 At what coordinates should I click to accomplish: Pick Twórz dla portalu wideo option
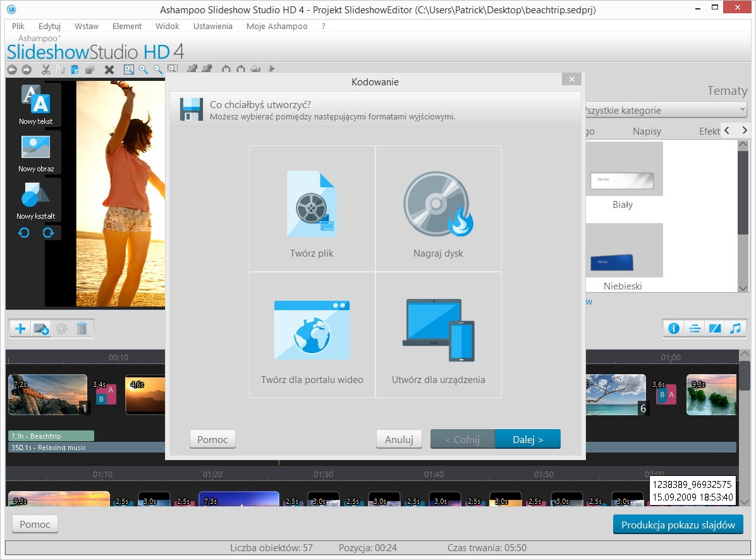point(312,335)
